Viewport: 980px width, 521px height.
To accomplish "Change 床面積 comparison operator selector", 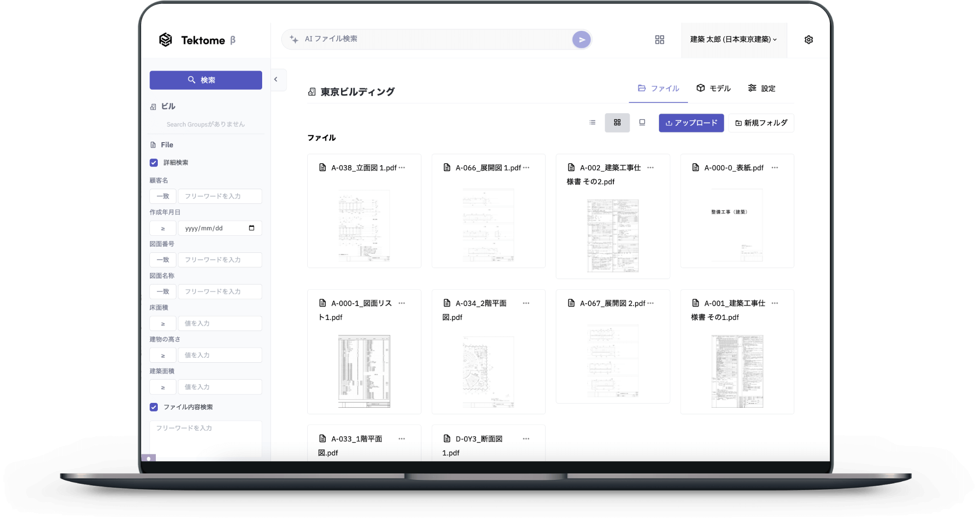I will coord(163,323).
